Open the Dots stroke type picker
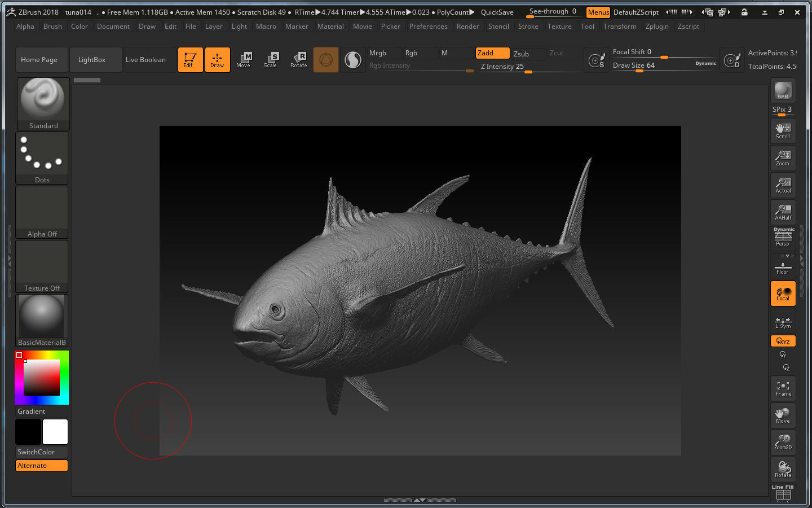 42,158
